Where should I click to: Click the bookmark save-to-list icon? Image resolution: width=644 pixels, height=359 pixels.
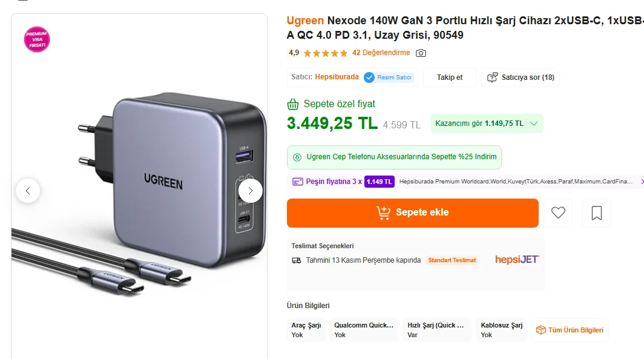[596, 212]
